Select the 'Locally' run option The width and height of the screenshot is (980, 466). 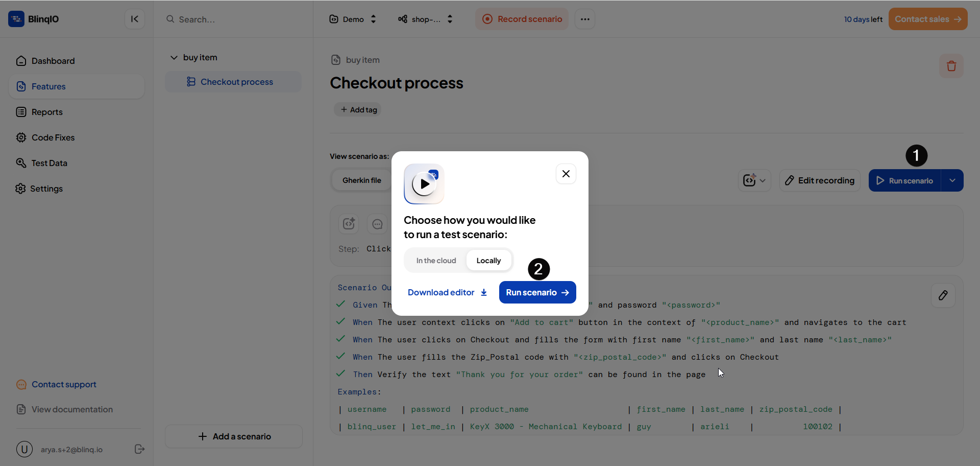[x=488, y=261]
